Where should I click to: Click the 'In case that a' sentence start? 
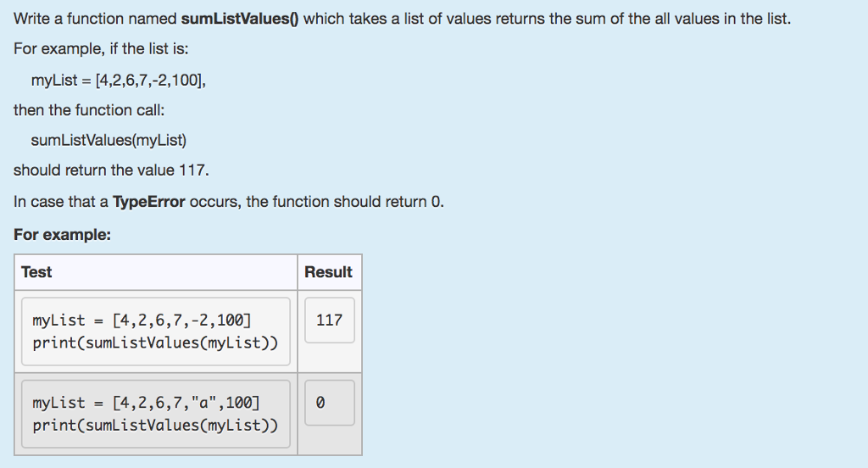(61, 202)
